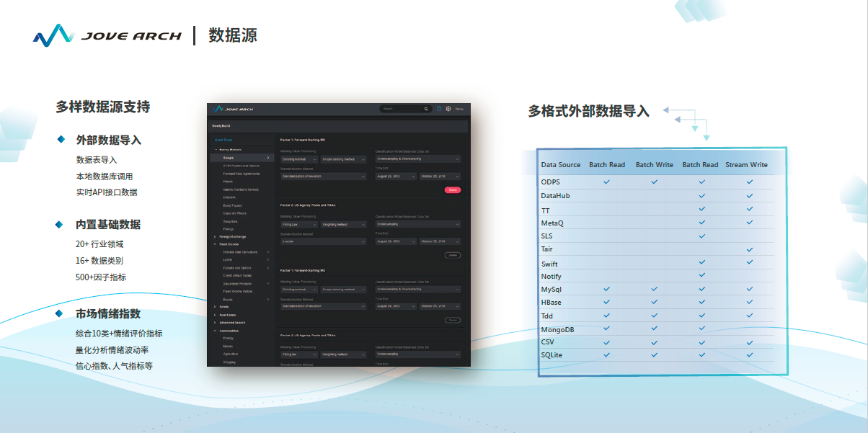Select the Asset Class tab
Viewport: 868px width, 433px height.
[223, 140]
